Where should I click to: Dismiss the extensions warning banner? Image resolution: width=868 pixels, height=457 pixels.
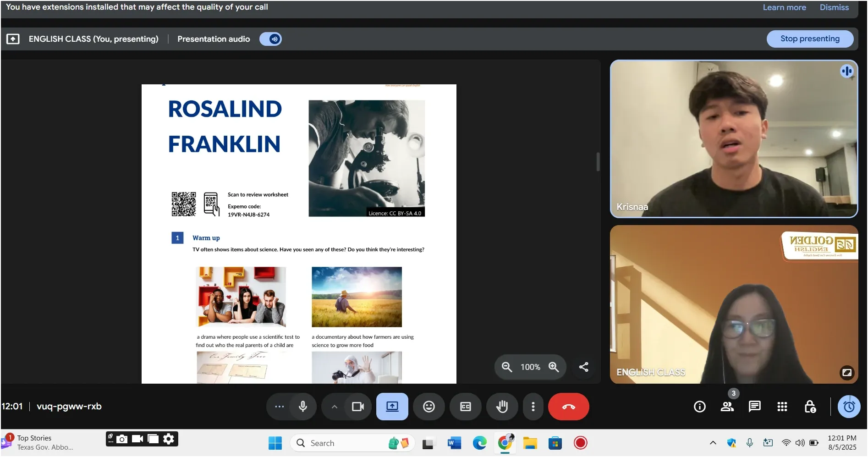tap(834, 7)
